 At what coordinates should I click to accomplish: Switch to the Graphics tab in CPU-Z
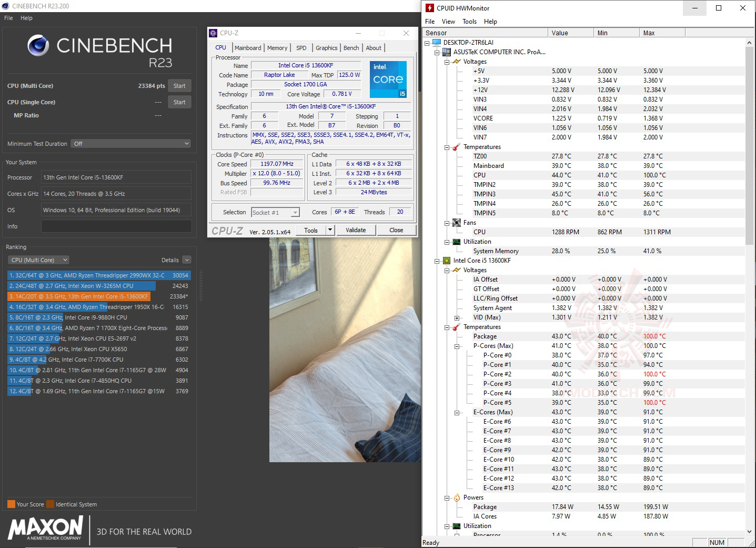(x=326, y=48)
